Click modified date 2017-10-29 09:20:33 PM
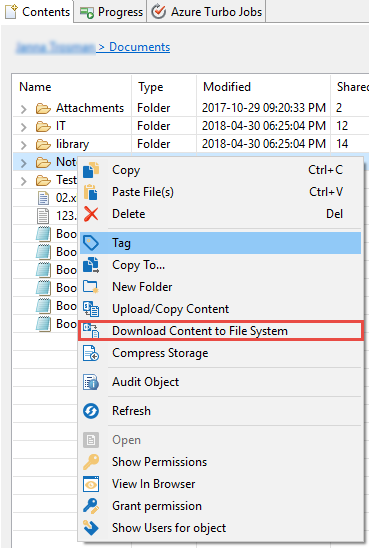 (x=264, y=108)
